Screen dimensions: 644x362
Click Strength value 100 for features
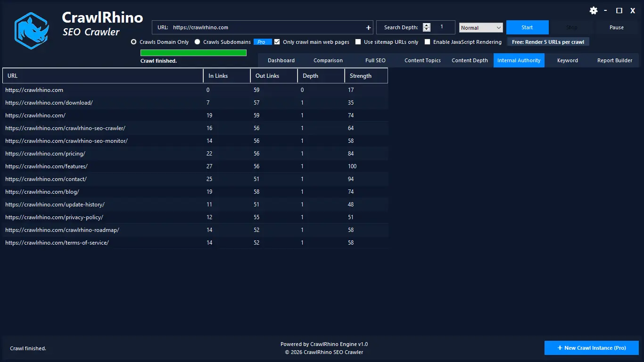coord(352,166)
